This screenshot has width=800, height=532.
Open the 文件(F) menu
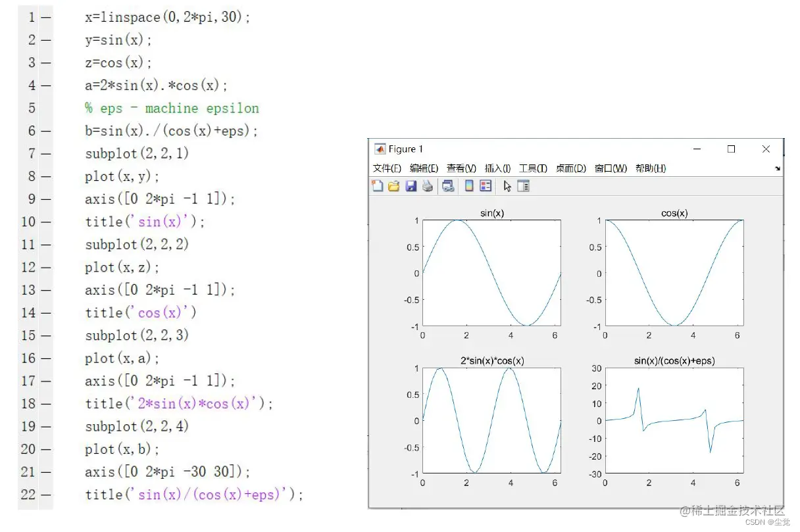click(x=387, y=168)
